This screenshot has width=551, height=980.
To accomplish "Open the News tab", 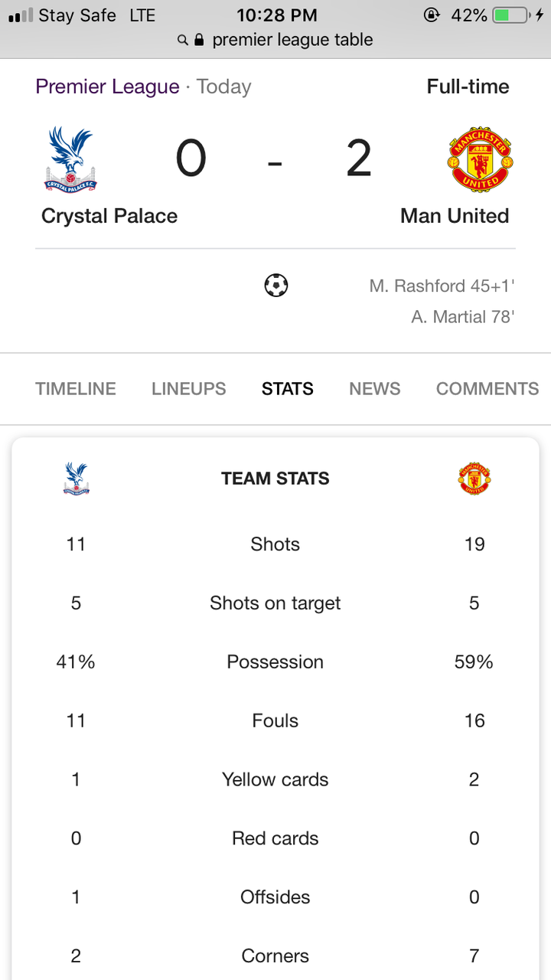I will [x=374, y=389].
